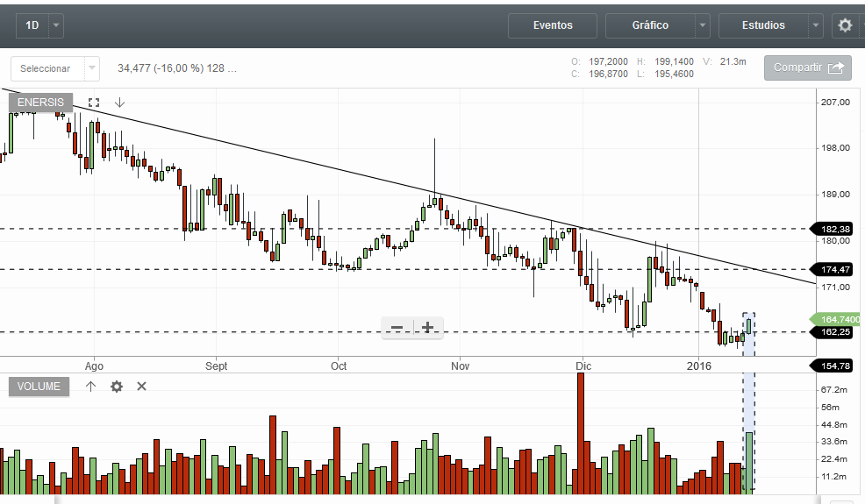
Task: Zoom in the chart with the plus button
Action: click(x=427, y=328)
